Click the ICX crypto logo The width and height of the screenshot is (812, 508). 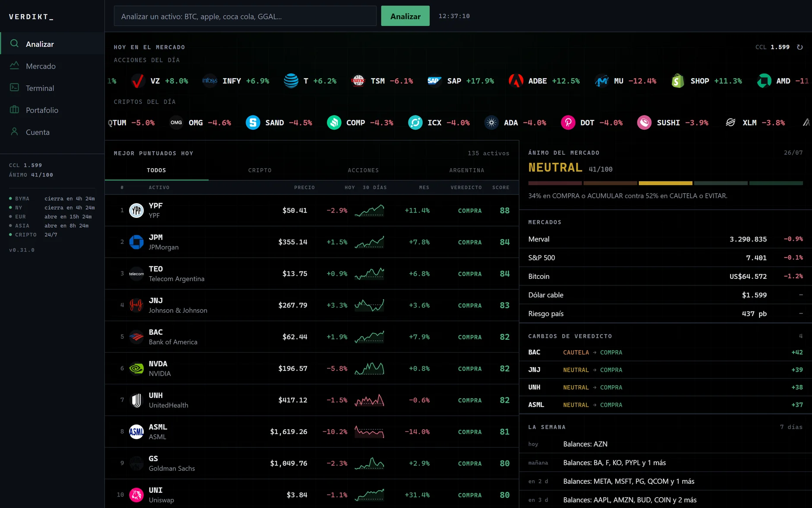[x=416, y=123]
